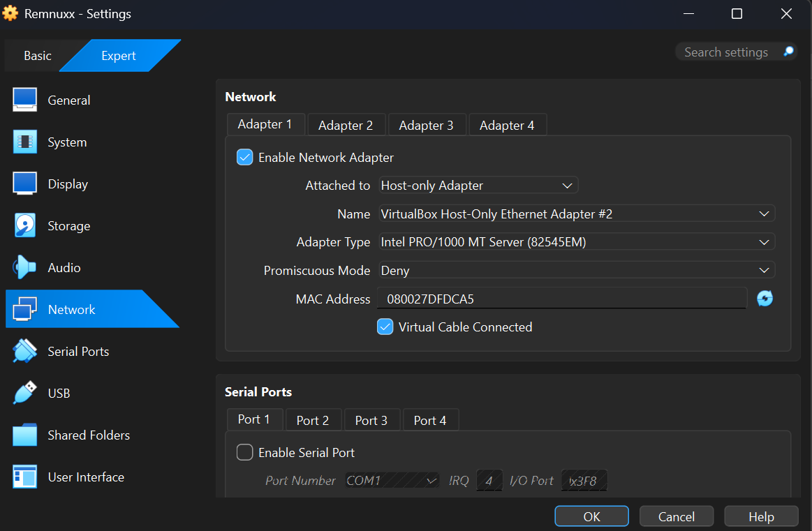Confirm settings with OK button

591,516
